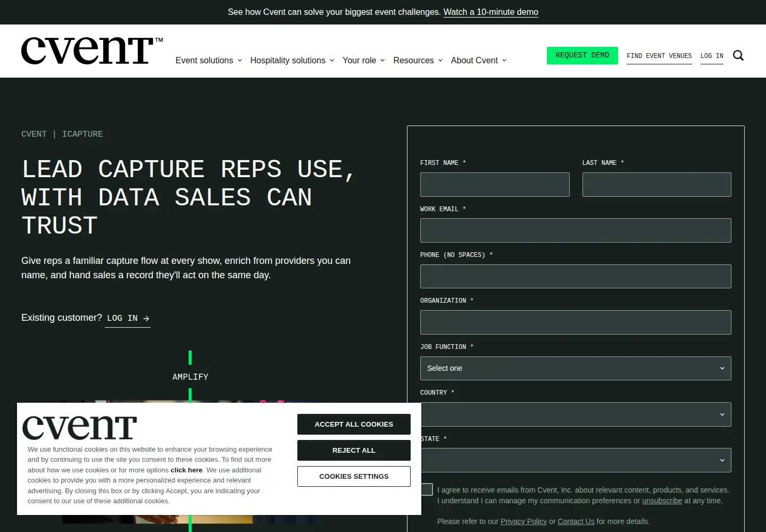Open Cookies Settings
The width and height of the screenshot is (766, 532).
[x=354, y=476]
